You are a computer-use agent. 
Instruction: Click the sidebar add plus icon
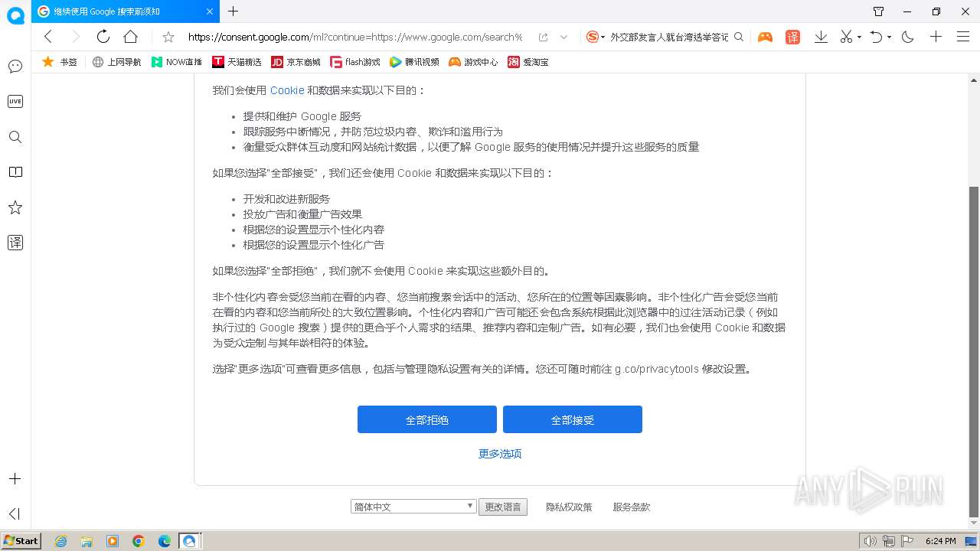[x=15, y=479]
